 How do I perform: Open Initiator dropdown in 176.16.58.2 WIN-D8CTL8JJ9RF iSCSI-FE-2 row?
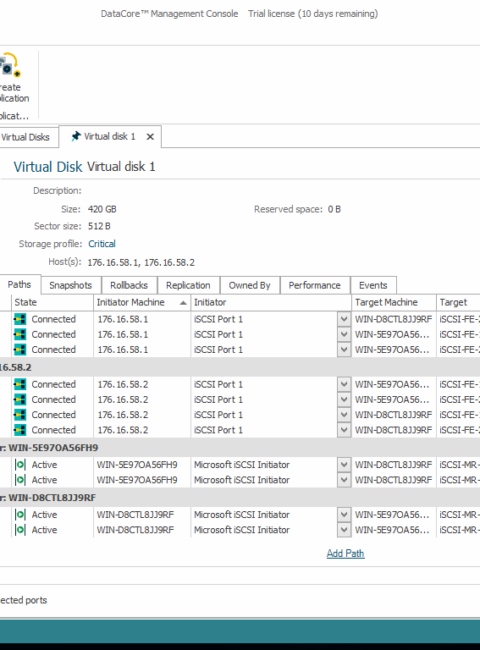pyautogui.click(x=344, y=430)
